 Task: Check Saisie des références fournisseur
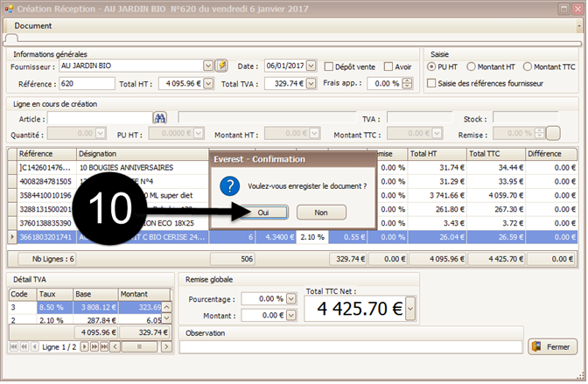coord(431,83)
